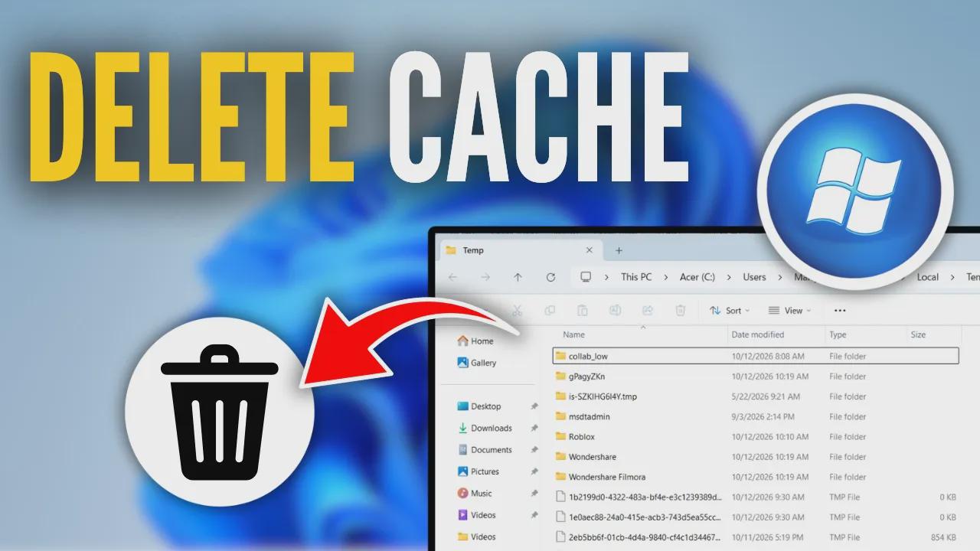The height and width of the screenshot is (551, 980).
Task: Sort by Name column header
Action: [x=573, y=334]
